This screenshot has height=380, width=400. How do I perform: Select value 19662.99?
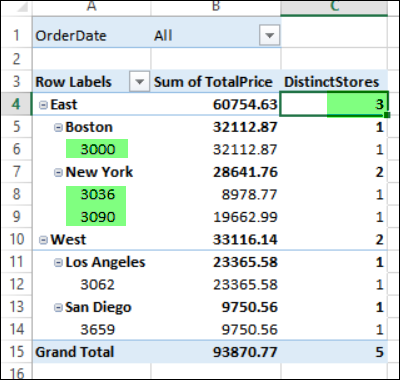245,217
